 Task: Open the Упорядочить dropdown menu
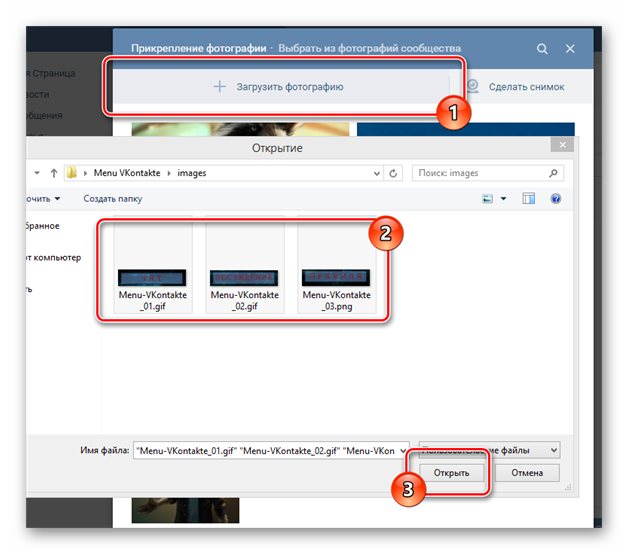(x=43, y=199)
